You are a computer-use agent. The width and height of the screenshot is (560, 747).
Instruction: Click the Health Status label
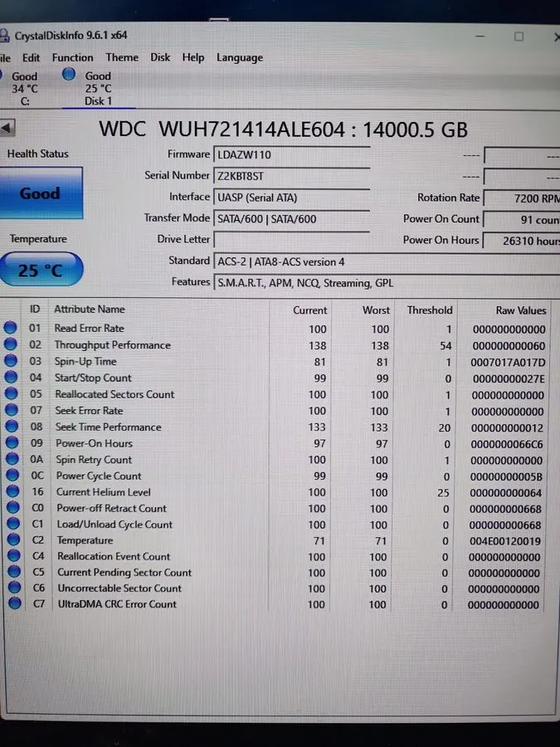[37, 154]
